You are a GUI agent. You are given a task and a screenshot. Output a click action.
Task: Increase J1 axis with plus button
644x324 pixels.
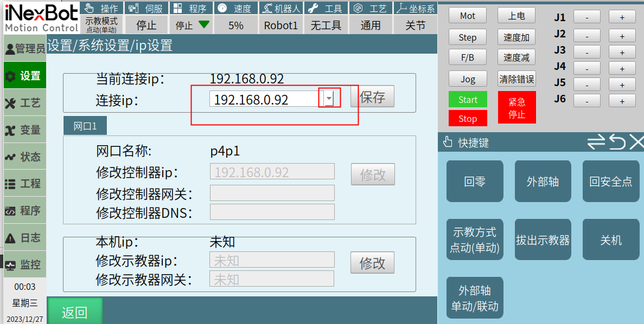pyautogui.click(x=622, y=17)
